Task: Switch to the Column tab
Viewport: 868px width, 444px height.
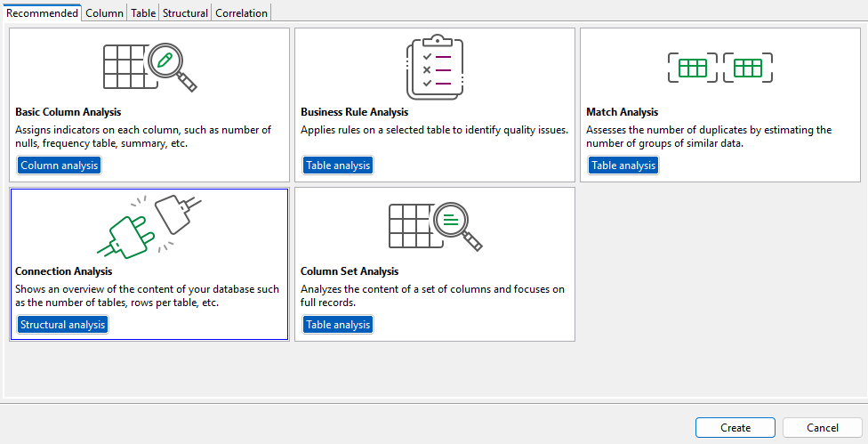Action: pyautogui.click(x=104, y=13)
